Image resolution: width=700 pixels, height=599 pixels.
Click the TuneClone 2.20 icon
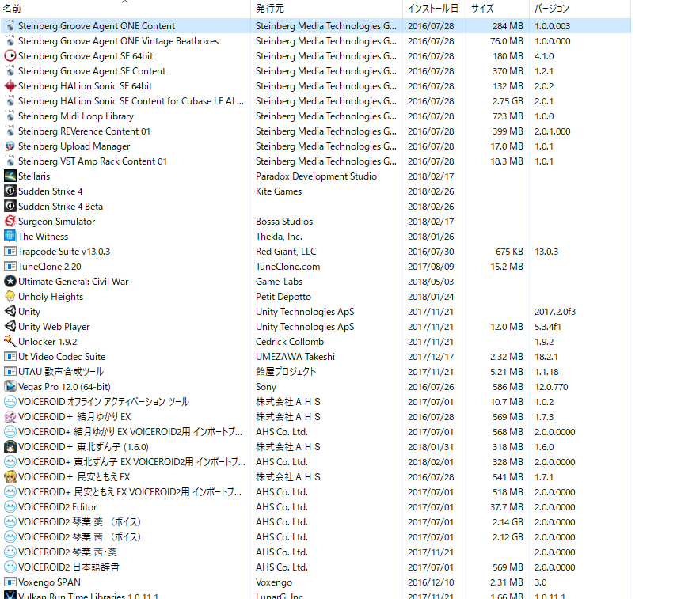coord(10,267)
